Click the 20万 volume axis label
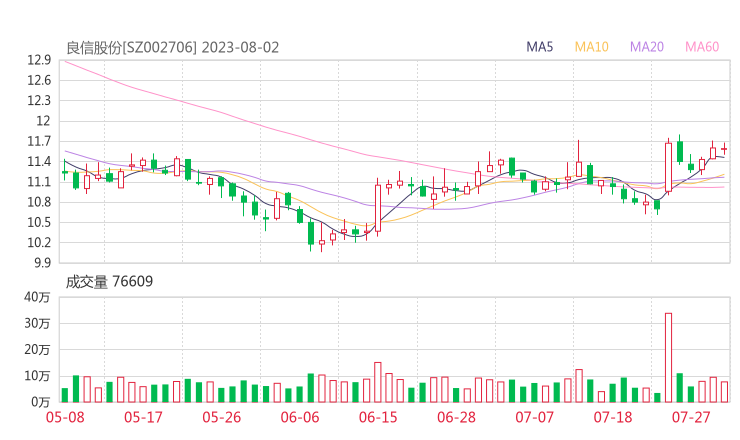This screenshot has height=440, width=740. pyautogui.click(x=37, y=350)
